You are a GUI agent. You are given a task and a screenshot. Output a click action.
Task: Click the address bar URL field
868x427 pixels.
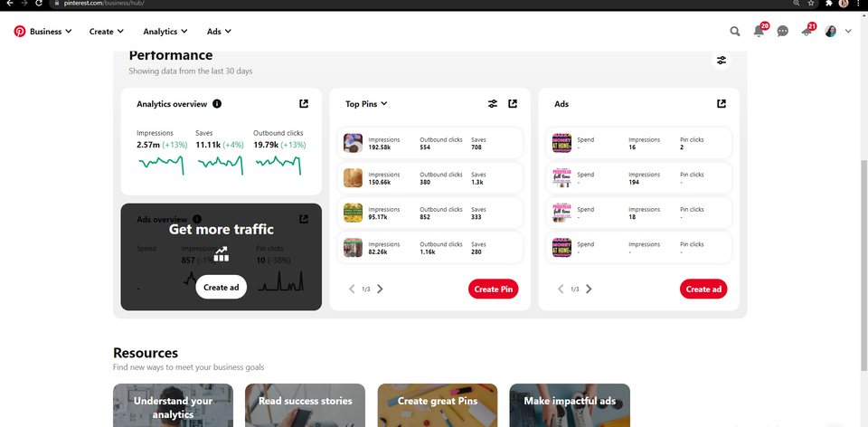tap(420, 3)
